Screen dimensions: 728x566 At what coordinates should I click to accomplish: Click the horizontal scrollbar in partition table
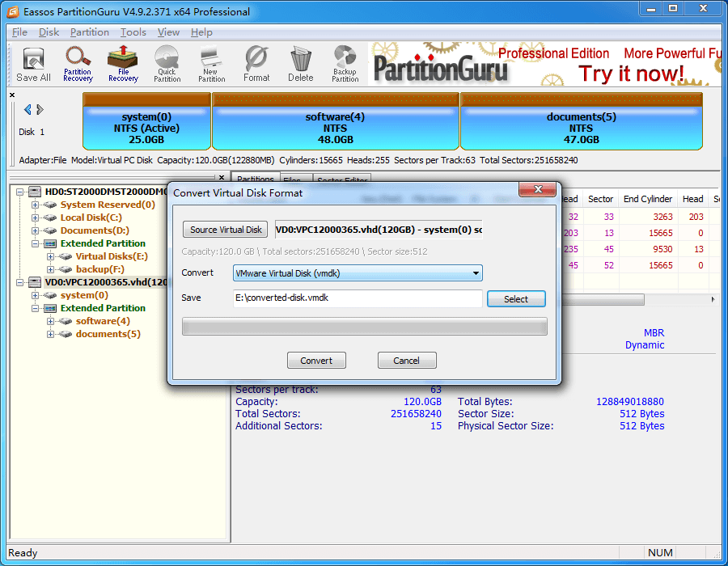pos(603,300)
